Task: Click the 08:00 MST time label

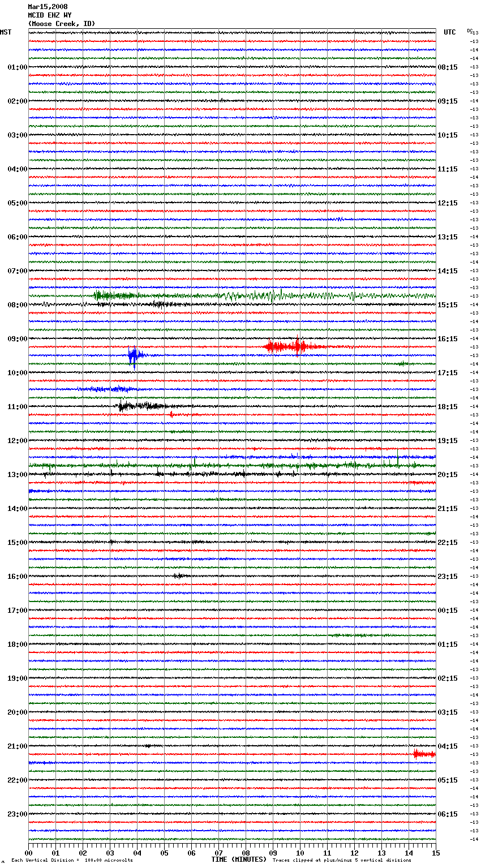Action: click(x=17, y=305)
